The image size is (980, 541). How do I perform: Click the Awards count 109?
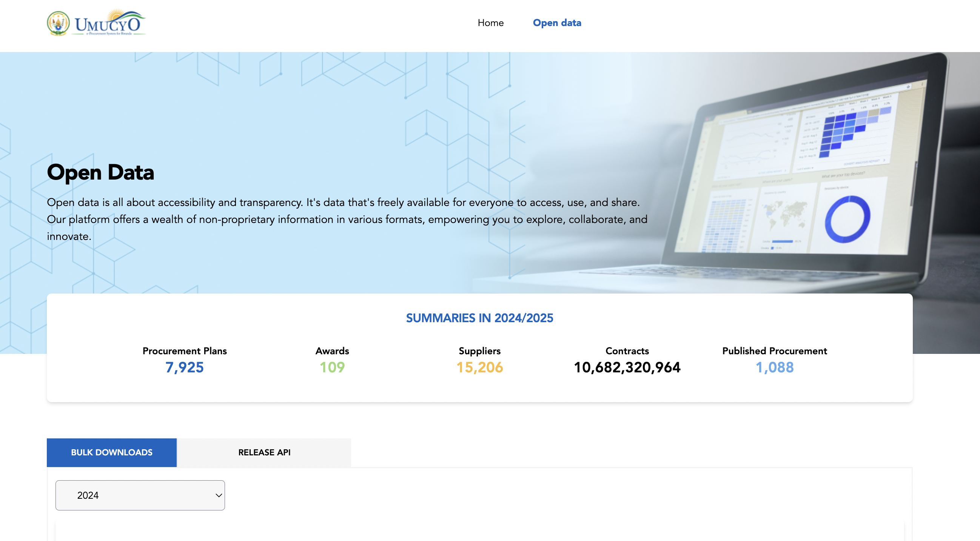point(332,367)
